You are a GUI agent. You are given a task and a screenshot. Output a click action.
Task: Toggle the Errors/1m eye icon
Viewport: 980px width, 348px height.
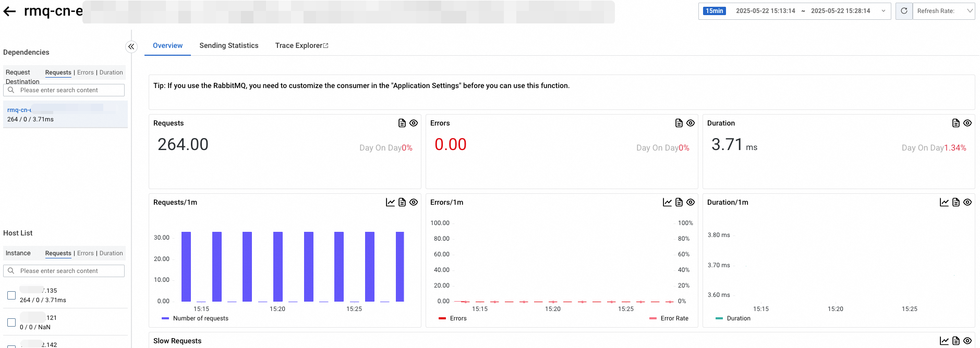pyautogui.click(x=691, y=202)
